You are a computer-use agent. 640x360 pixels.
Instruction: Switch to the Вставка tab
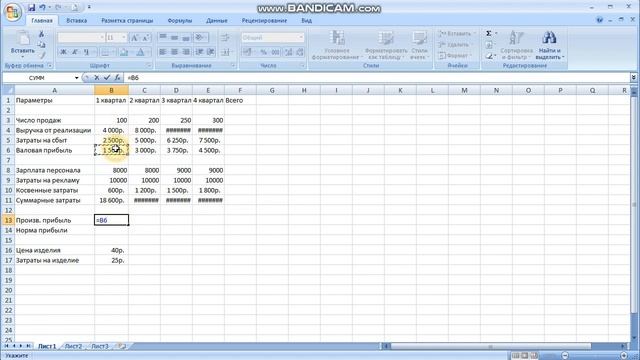coord(76,20)
